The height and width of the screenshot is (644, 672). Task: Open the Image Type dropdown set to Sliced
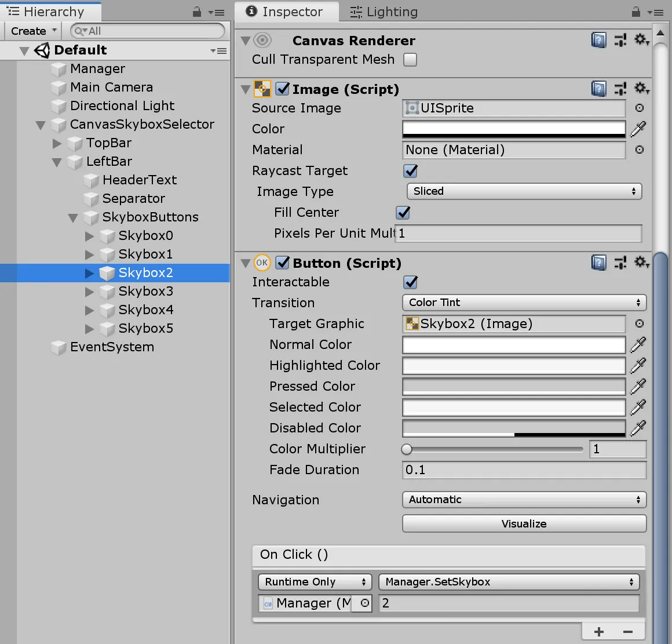click(524, 191)
